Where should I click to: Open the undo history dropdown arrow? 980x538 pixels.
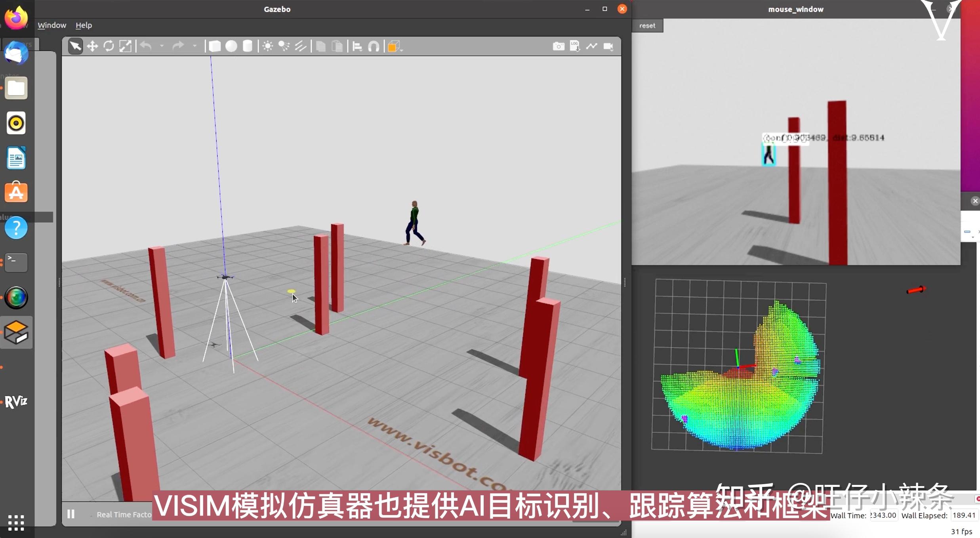click(x=162, y=46)
